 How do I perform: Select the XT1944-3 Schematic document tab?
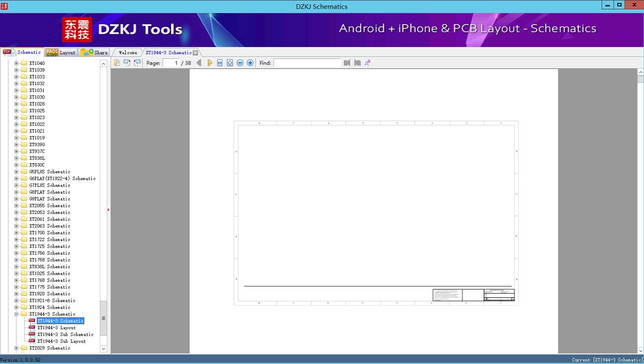[169, 53]
